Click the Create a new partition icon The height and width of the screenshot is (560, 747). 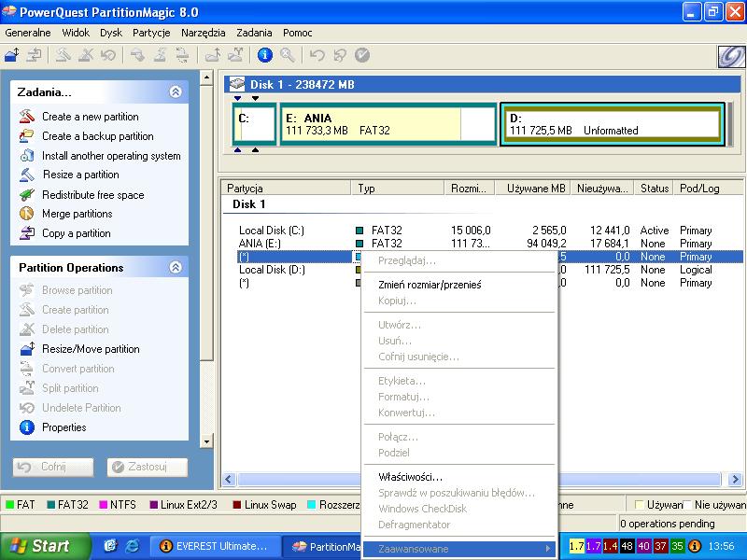point(27,116)
